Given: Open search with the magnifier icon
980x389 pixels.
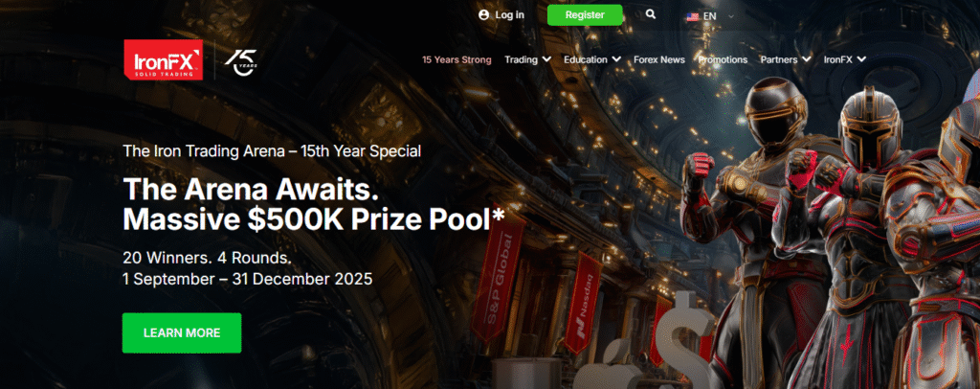Looking at the screenshot, I should pyautogui.click(x=651, y=14).
